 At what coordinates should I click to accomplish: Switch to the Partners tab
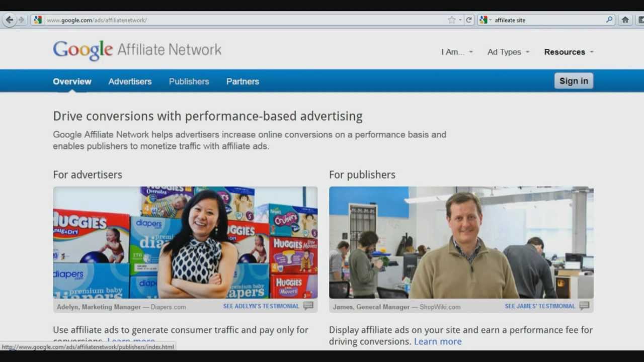pos(243,81)
